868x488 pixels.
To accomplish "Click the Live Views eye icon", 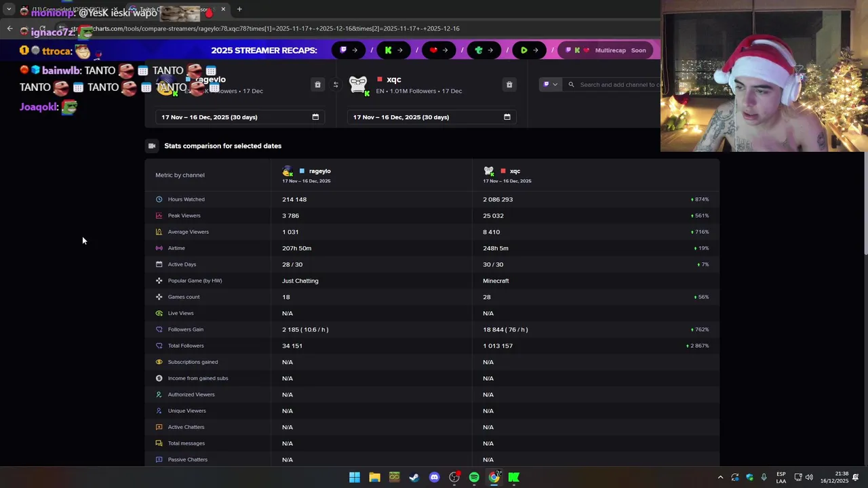I will (x=159, y=313).
